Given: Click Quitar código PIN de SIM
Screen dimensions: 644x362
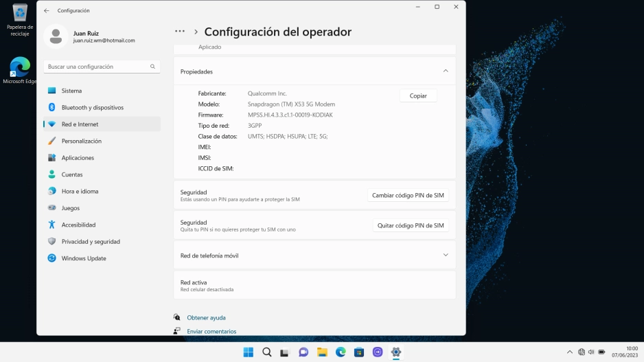Looking at the screenshot, I should [411, 225].
